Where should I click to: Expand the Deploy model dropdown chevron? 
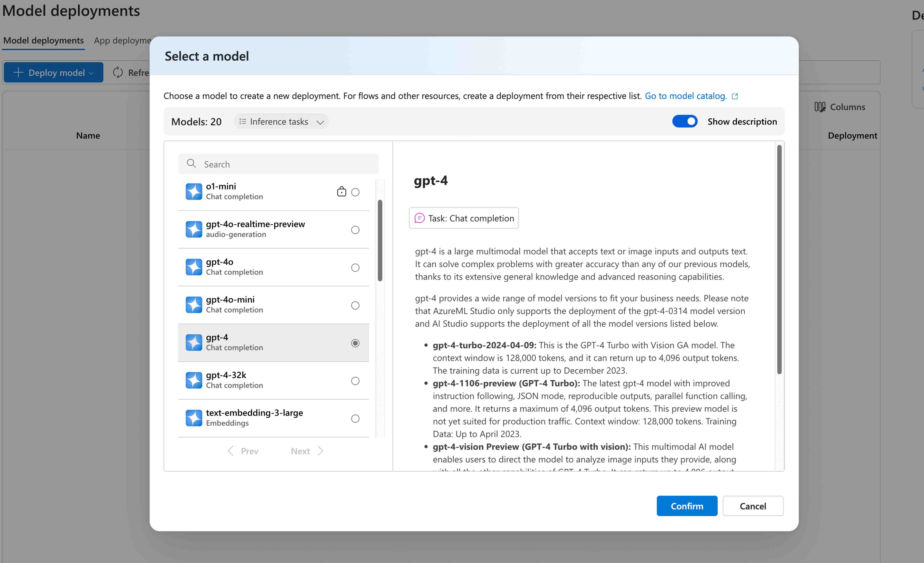(x=92, y=73)
